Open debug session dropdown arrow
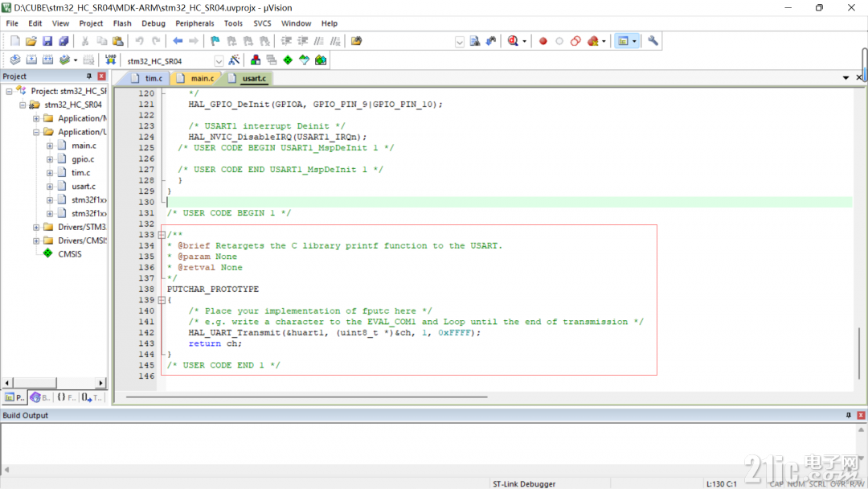This screenshot has width=868, height=489. [x=524, y=42]
